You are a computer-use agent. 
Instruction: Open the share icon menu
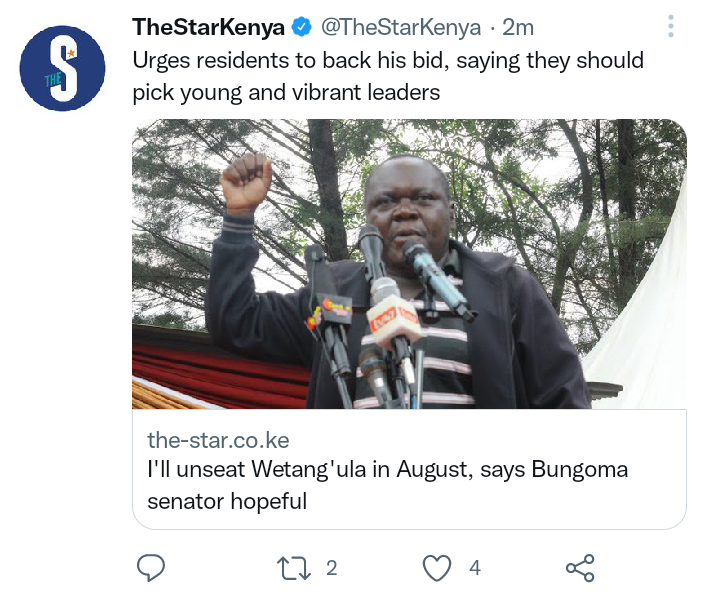(x=580, y=568)
